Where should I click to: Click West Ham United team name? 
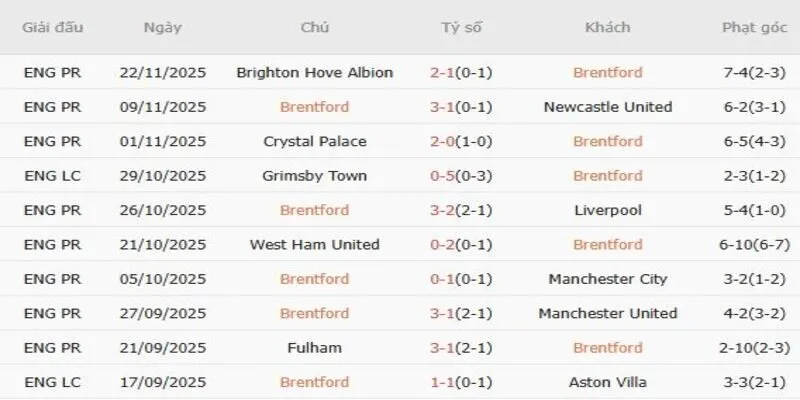pyautogui.click(x=315, y=244)
